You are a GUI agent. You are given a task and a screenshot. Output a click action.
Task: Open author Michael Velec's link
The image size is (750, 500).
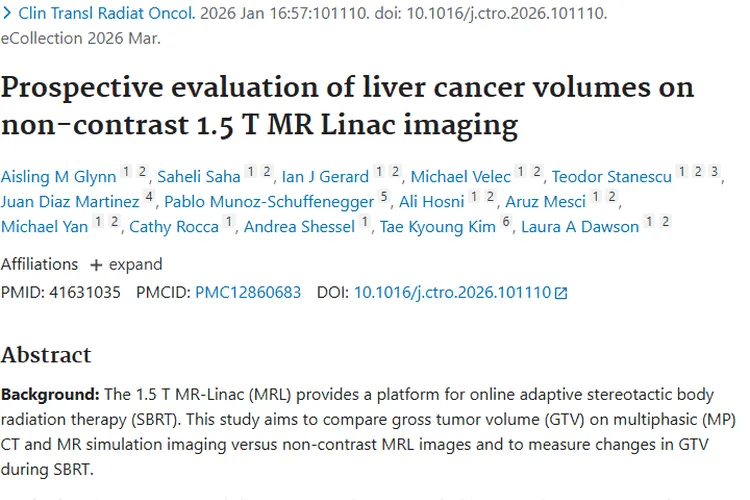point(460,177)
